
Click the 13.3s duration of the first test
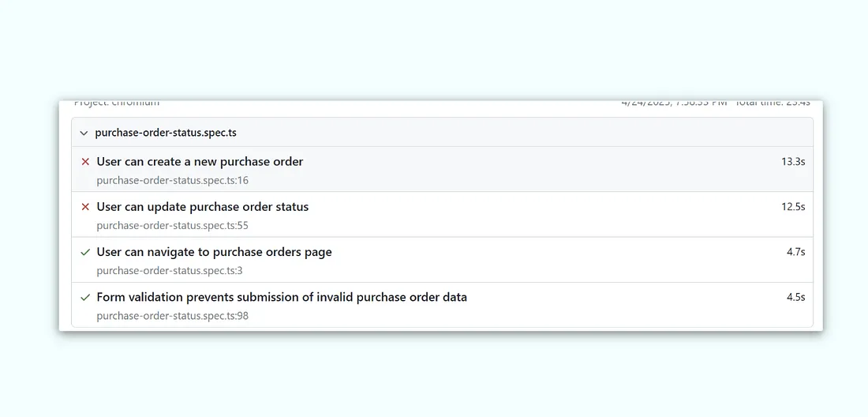click(793, 162)
